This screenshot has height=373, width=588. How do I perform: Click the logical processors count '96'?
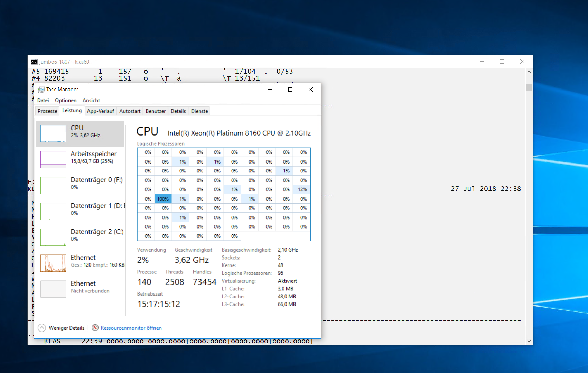tap(280, 273)
